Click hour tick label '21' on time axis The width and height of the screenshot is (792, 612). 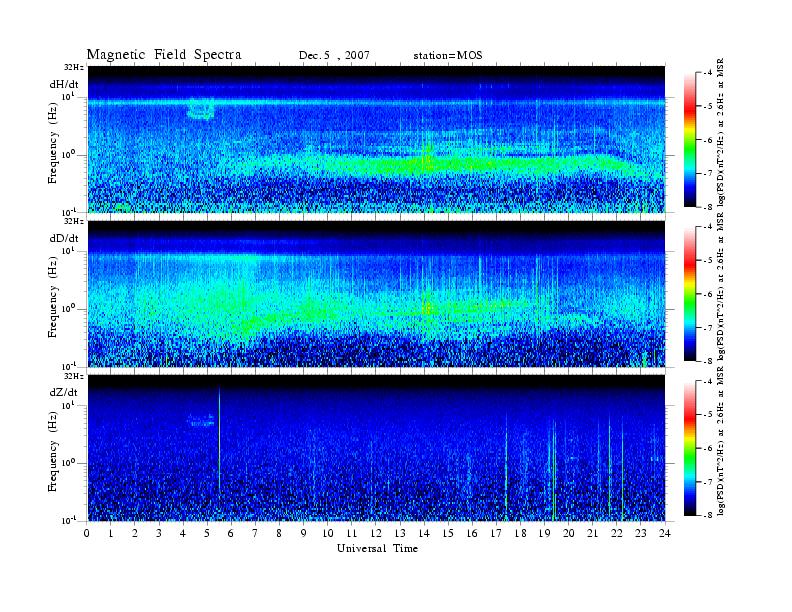(x=592, y=533)
